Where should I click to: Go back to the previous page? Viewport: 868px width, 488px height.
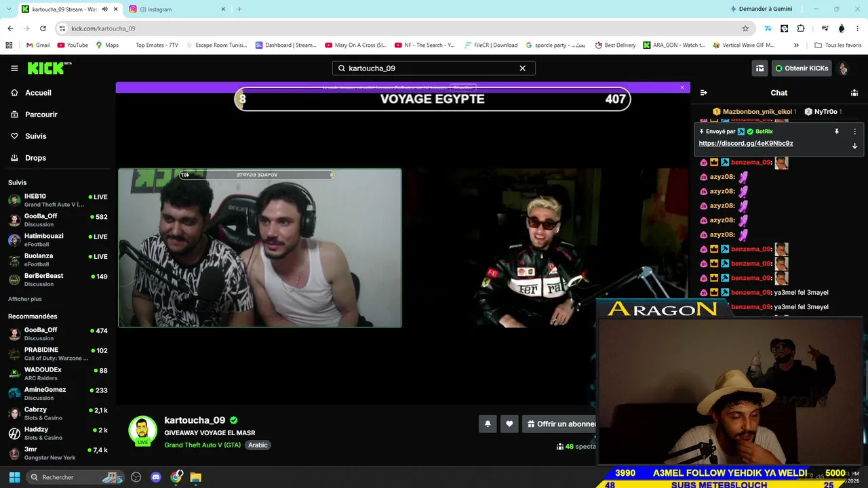coord(10,28)
